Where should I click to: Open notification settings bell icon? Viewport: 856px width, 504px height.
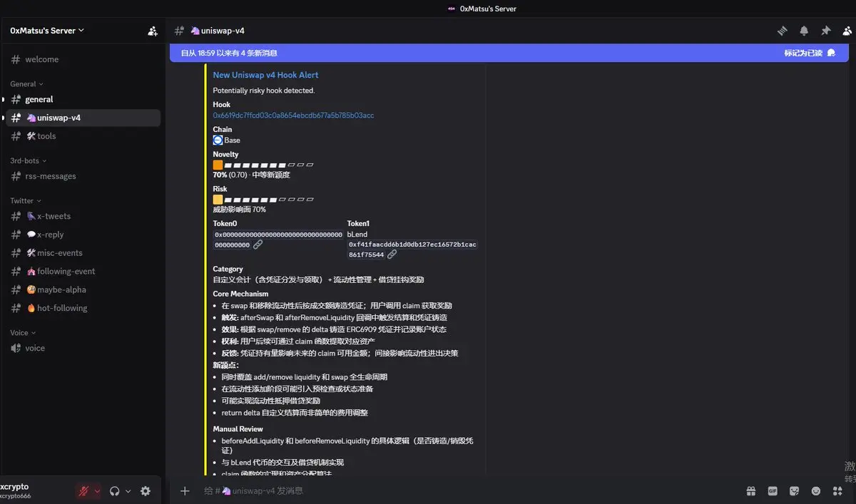point(804,31)
